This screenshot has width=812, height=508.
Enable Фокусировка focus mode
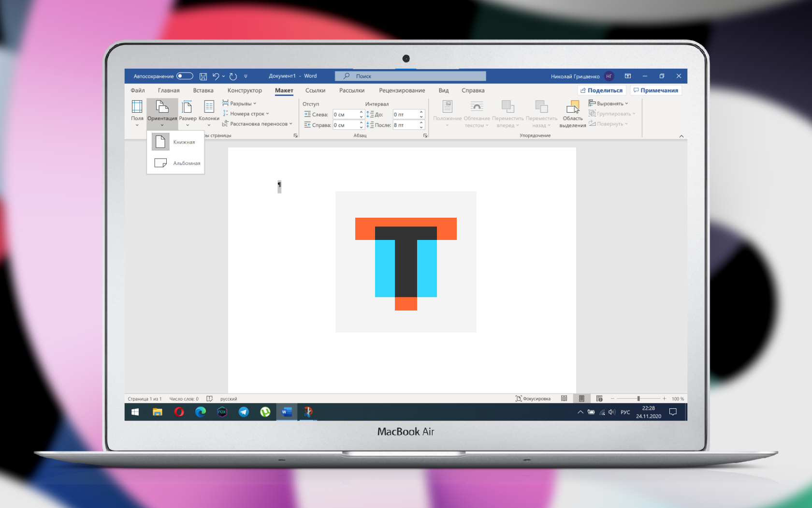click(x=533, y=399)
